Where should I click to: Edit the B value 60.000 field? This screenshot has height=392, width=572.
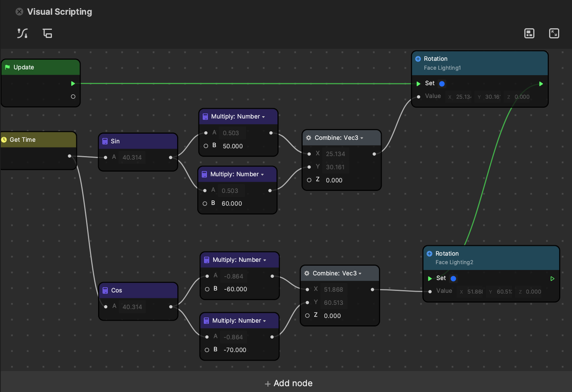tap(232, 204)
